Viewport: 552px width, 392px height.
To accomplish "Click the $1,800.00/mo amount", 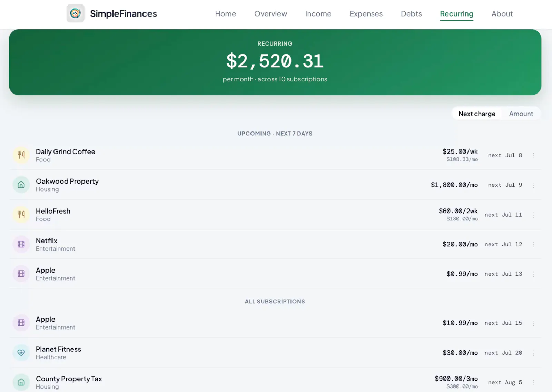I will (454, 185).
